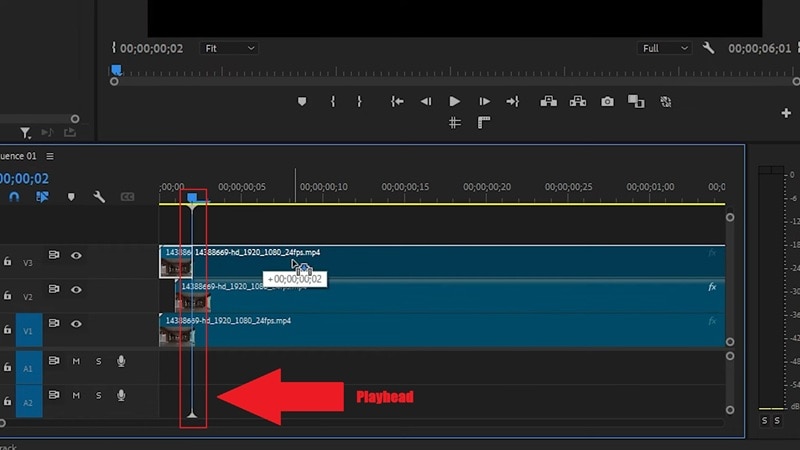Toggle A1 track targeting
800x450 pixels.
29,368
